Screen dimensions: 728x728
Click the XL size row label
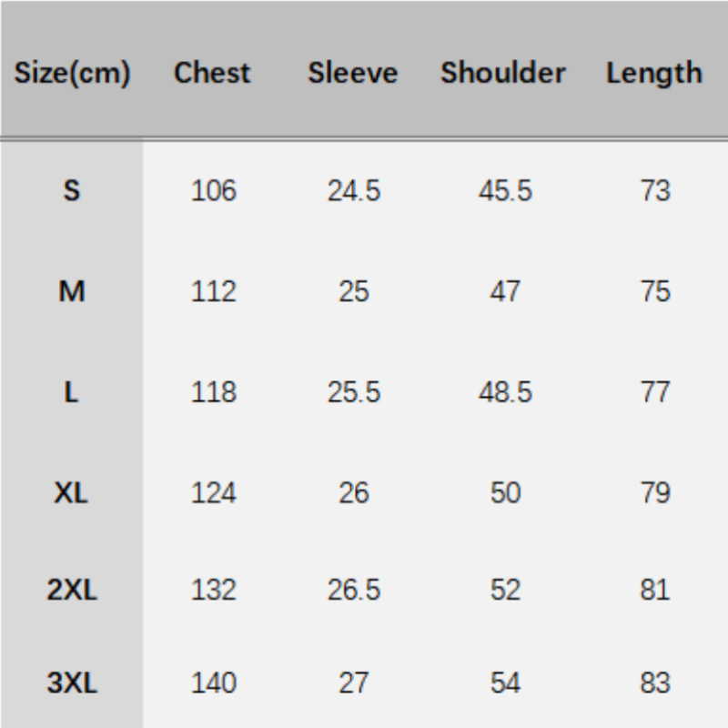click(72, 492)
